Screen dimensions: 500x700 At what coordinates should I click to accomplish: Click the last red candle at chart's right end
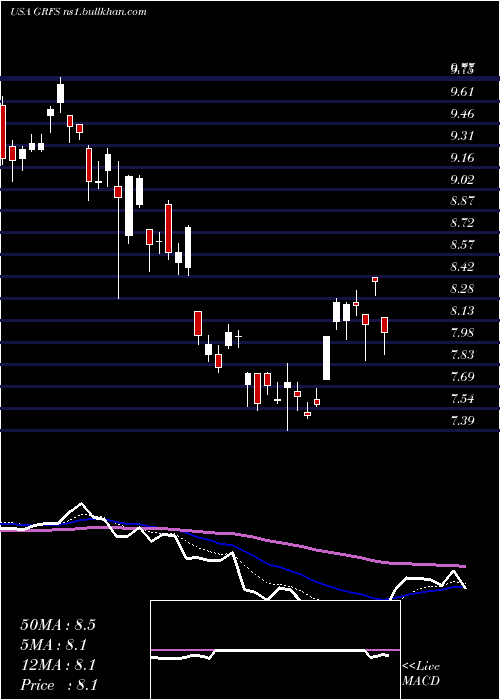pyautogui.click(x=384, y=325)
